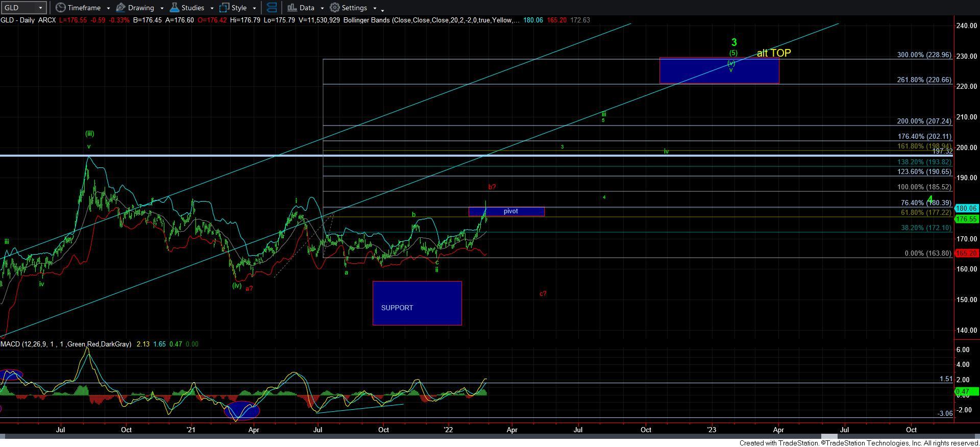Click the Data bar chart icon

click(292, 8)
